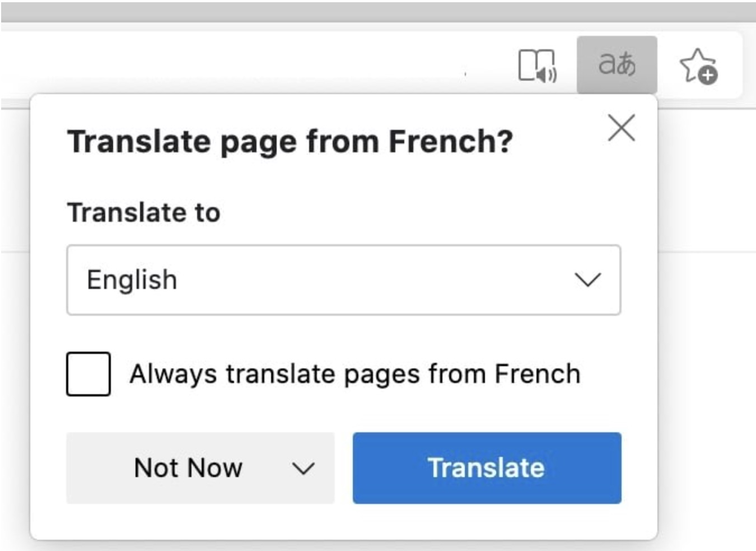This screenshot has height=551, width=756.
Task: Click the 'Translate to' label text
Action: [144, 213]
